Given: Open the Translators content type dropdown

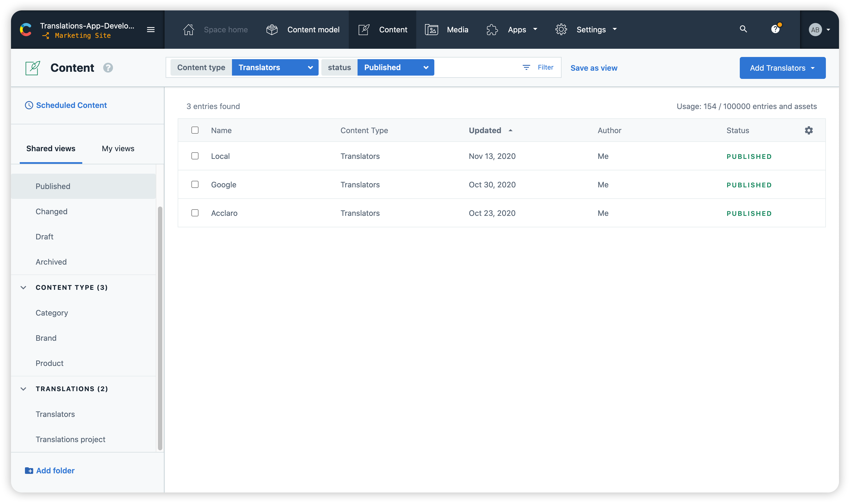Looking at the screenshot, I should click(x=275, y=68).
